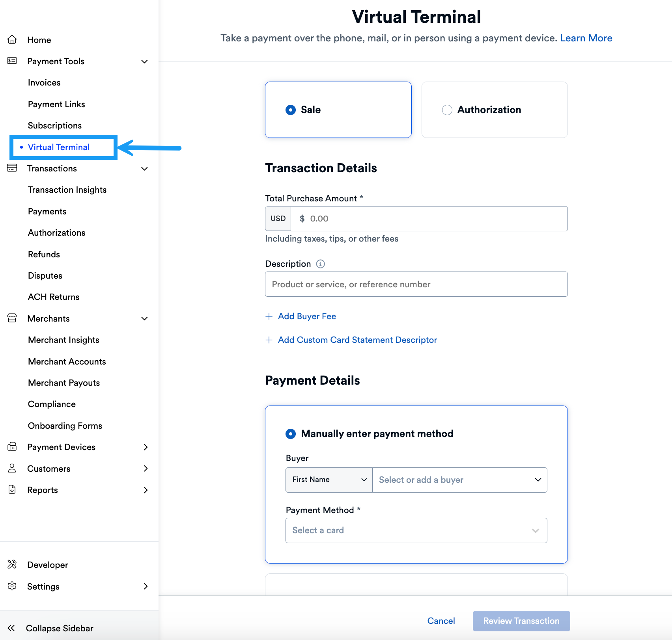Open the Select a card dropdown
This screenshot has height=640, width=672.
[x=416, y=530]
